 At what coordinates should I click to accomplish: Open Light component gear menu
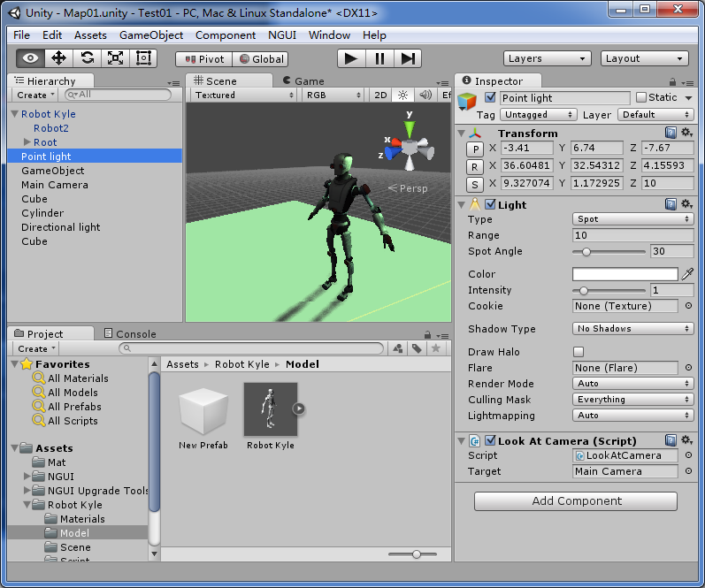coord(686,204)
